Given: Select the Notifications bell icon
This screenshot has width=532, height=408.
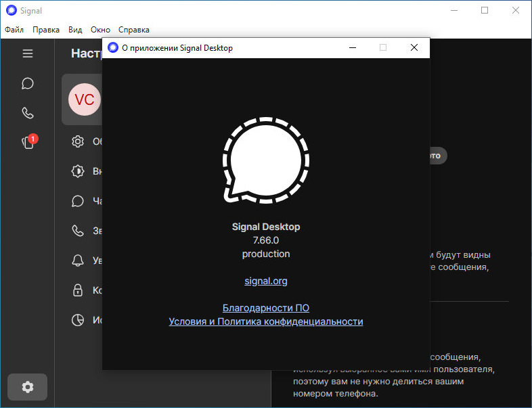Looking at the screenshot, I should tap(78, 260).
